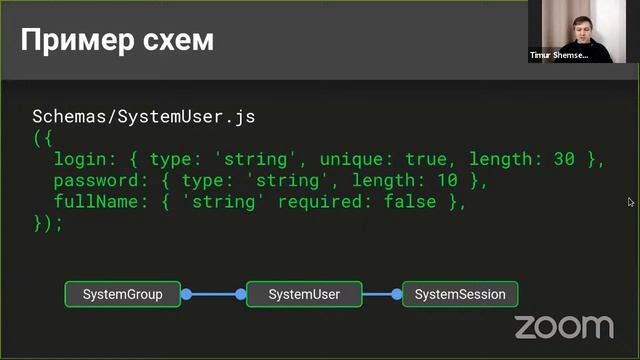640x360 pixels.
Task: Click the fullName field line of code
Action: click(x=260, y=202)
